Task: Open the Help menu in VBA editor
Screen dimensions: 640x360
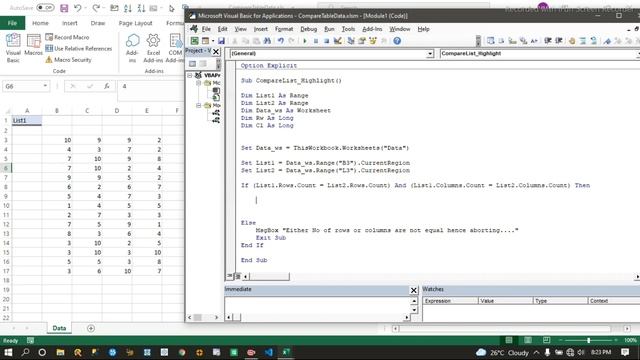Action: [423, 29]
